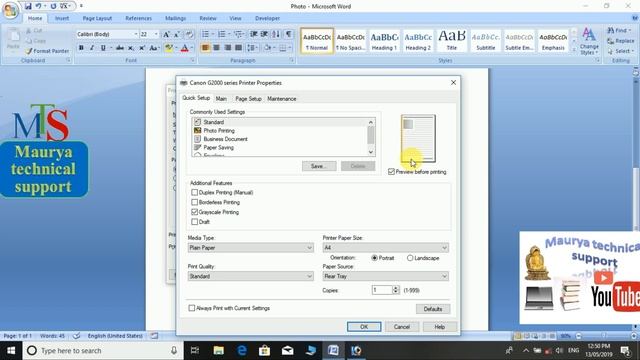Switch to the Page Setup tab
Image resolution: width=640 pixels, height=360 pixels.
[x=248, y=99]
